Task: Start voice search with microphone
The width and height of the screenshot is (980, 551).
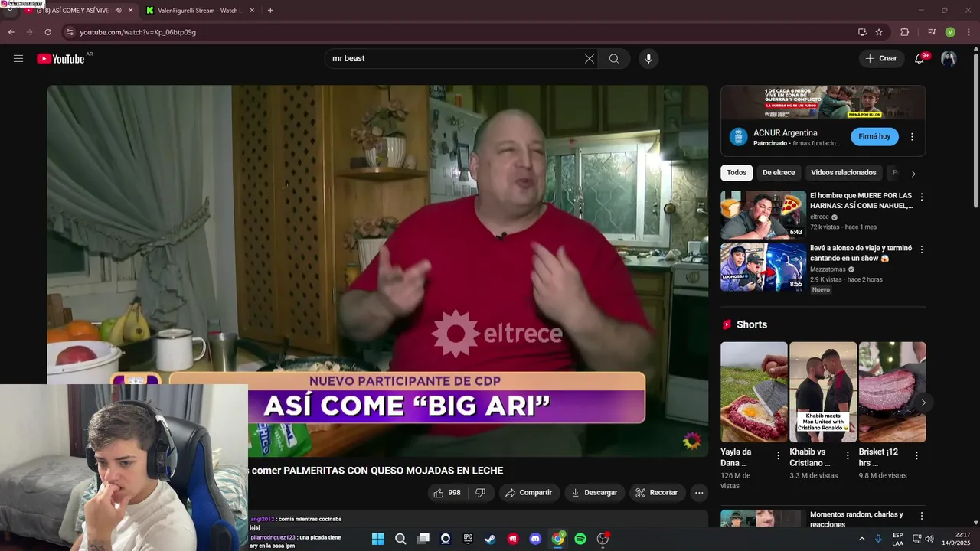Action: 648,59
